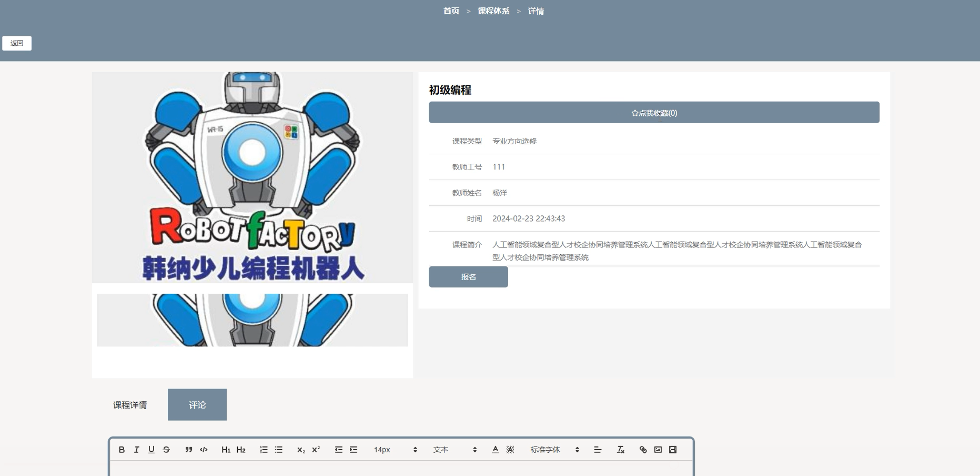
Task: Increase the text indent
Action: click(x=353, y=450)
